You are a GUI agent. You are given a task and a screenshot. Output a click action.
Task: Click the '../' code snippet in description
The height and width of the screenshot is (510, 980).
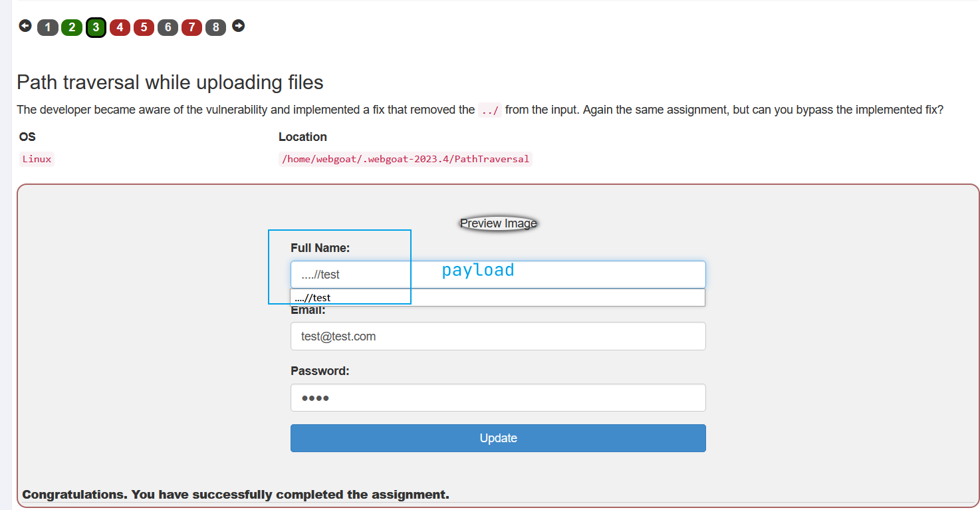(x=489, y=110)
